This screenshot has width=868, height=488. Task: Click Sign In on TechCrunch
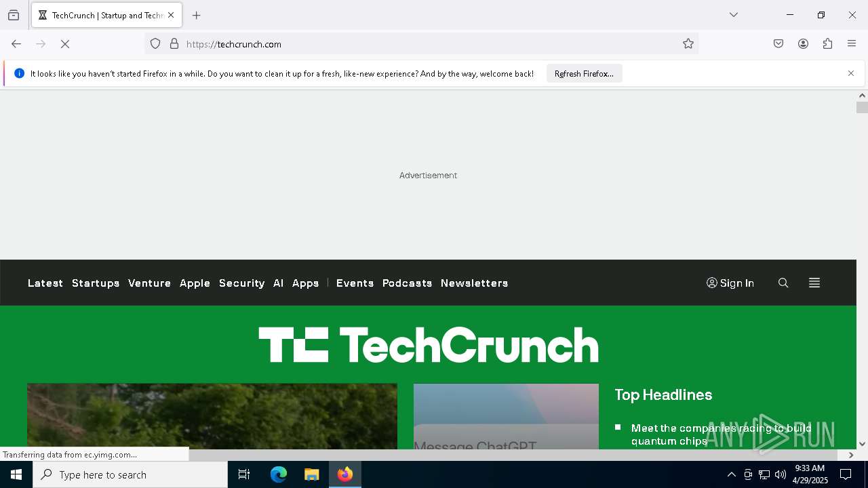730,283
